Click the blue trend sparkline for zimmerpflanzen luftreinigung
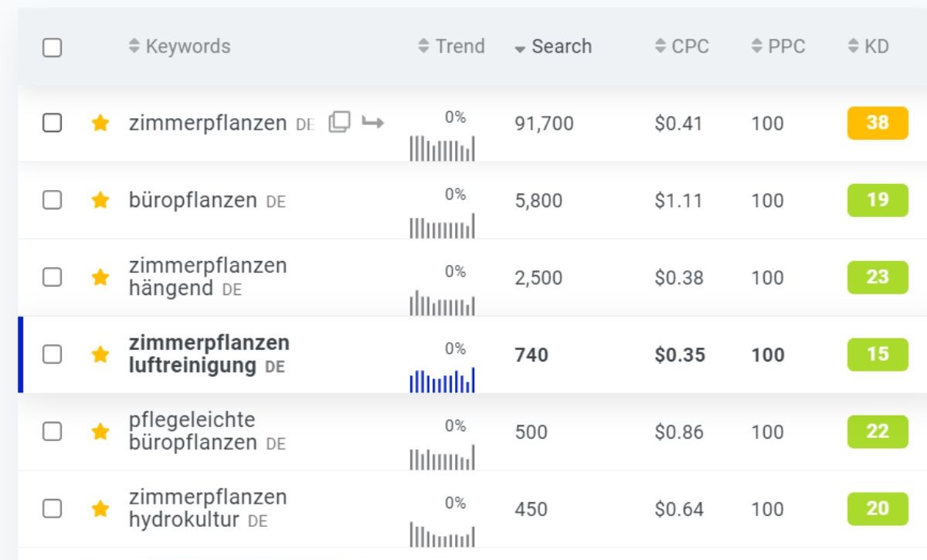Image resolution: width=927 pixels, height=560 pixels. click(443, 376)
